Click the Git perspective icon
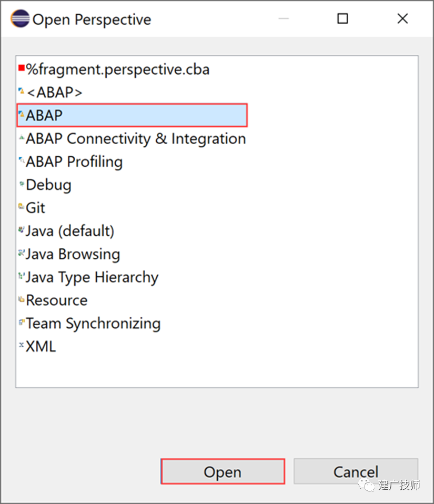Screen dimensions: 434x504 22,206
